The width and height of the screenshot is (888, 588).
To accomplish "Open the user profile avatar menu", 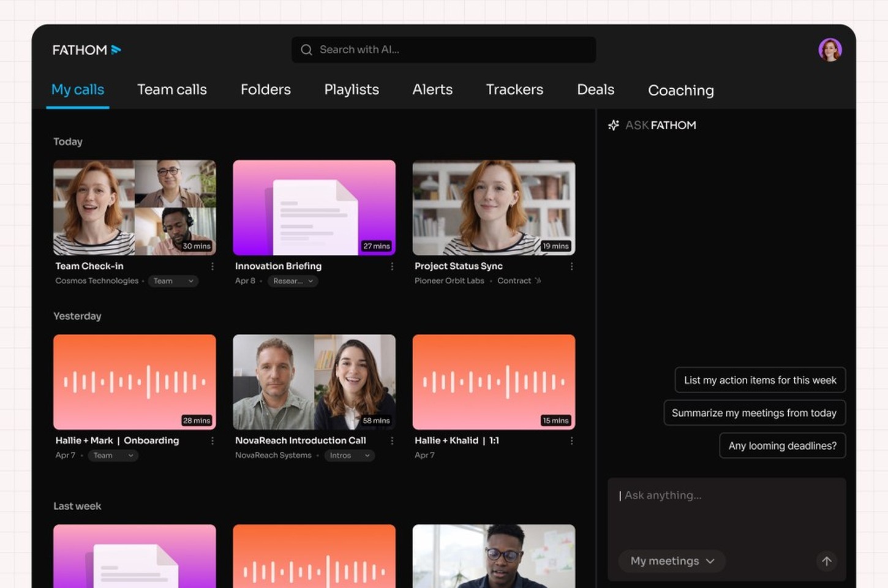I will tap(830, 50).
